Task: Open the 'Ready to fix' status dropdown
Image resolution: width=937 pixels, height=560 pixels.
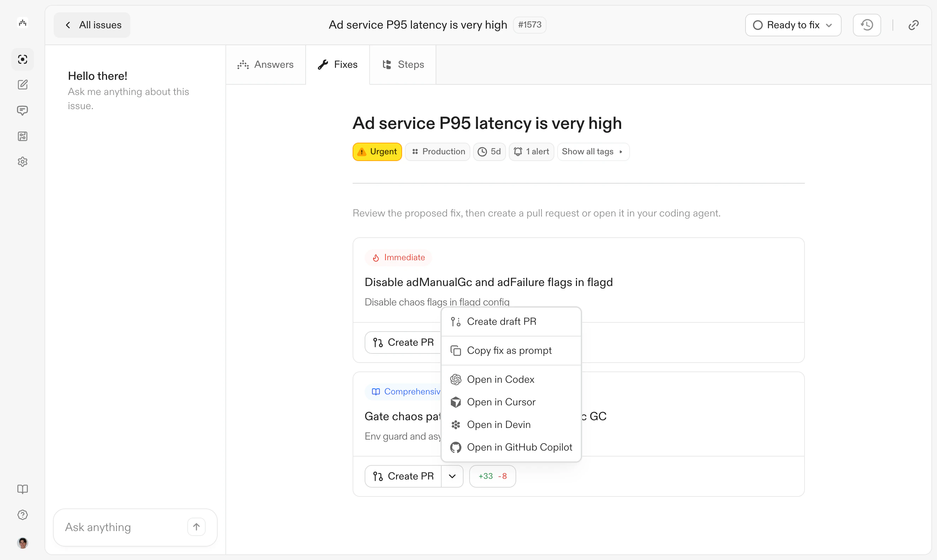Action: pyautogui.click(x=793, y=24)
